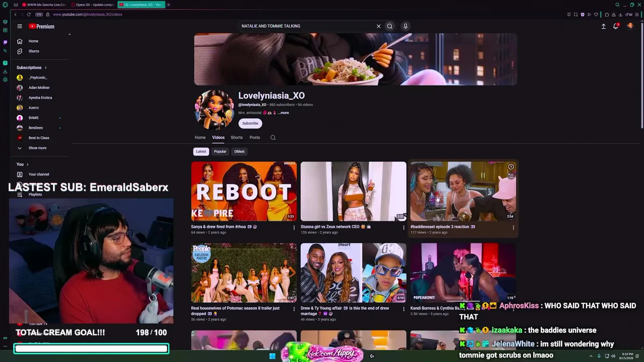Open the browser downloads toolbar icon
Image resolution: width=644 pixels, height=362 pixels.
coord(621,15)
